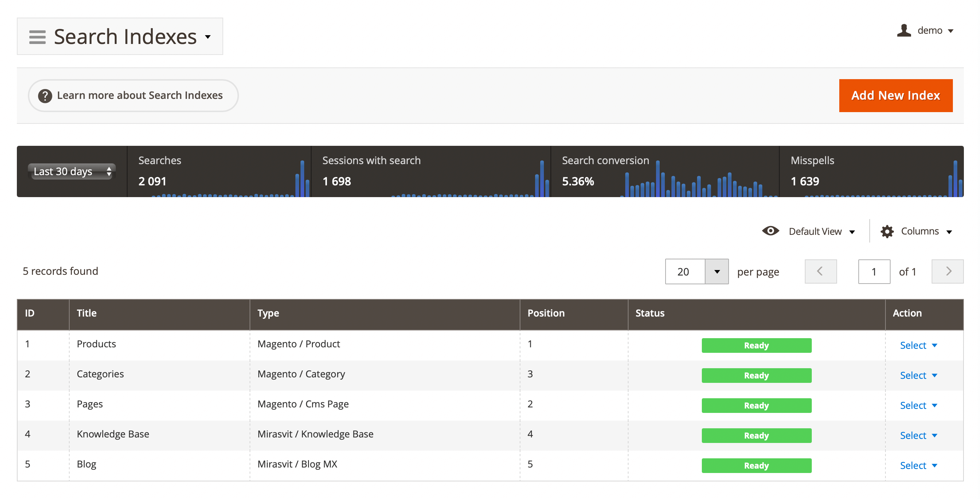Click the Add New Index button
The height and width of the screenshot is (499, 980).
click(x=895, y=96)
